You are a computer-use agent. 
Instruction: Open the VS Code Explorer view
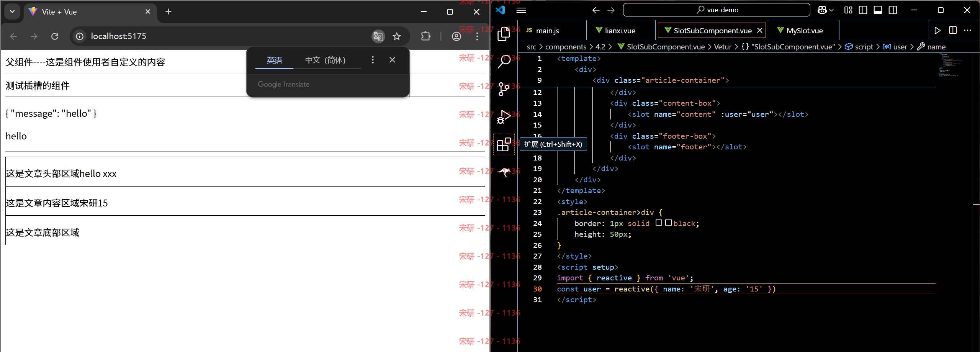[504, 34]
